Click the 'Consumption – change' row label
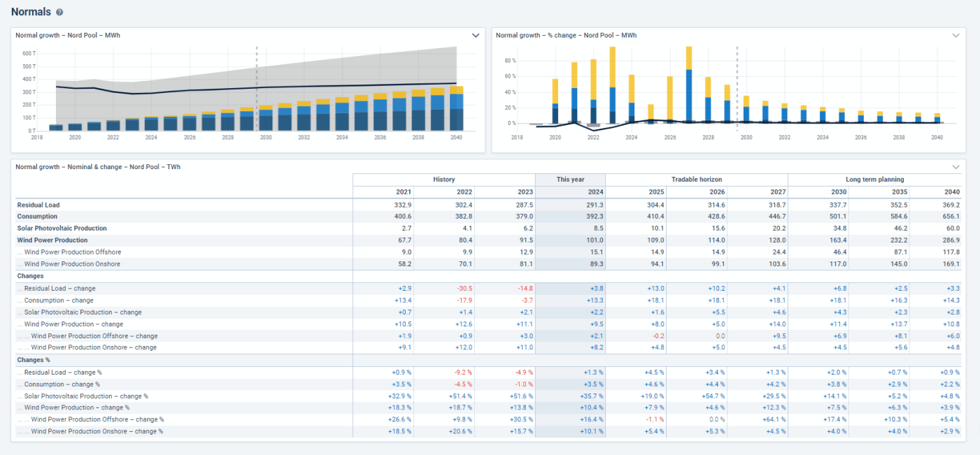980x455 pixels. point(59,300)
